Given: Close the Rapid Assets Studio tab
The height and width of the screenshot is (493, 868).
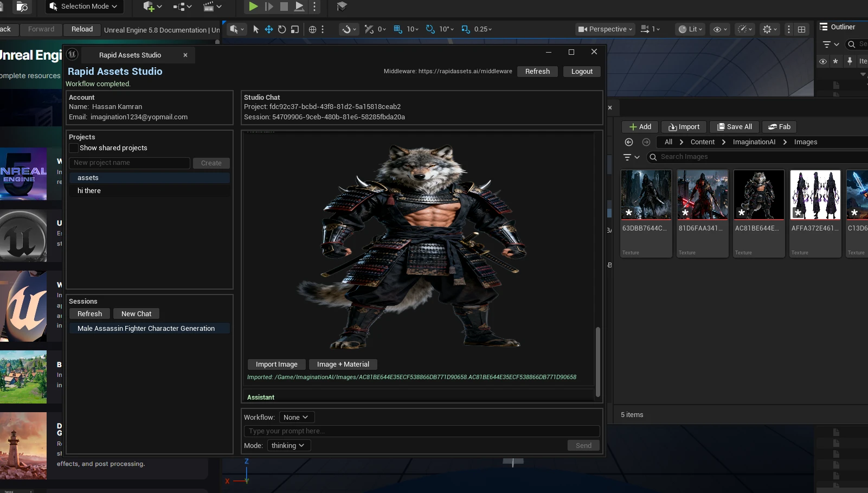Looking at the screenshot, I should [185, 55].
